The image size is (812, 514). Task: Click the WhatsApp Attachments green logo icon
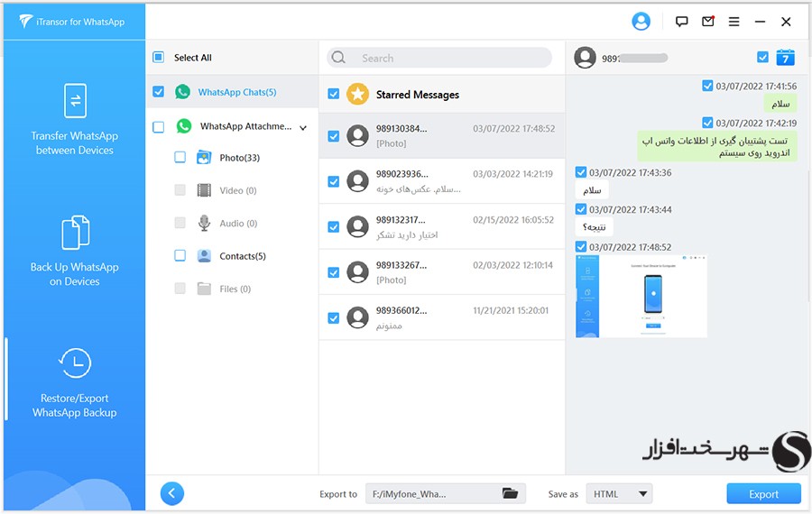184,126
